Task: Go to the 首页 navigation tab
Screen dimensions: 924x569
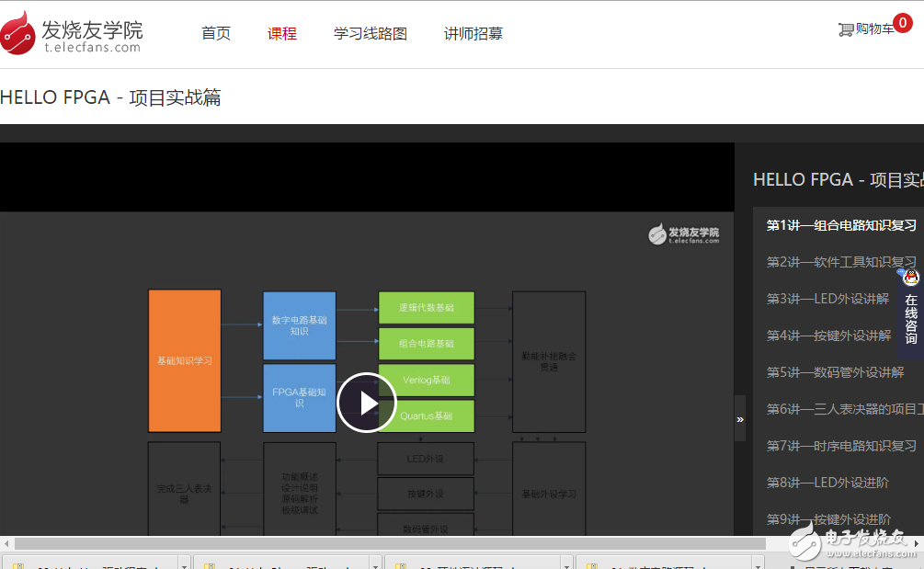Action: [216, 34]
